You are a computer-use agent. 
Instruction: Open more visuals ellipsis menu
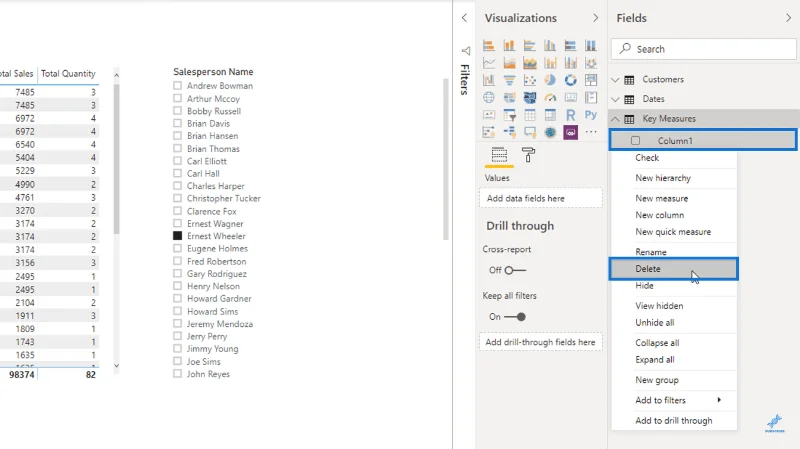pyautogui.click(x=591, y=132)
